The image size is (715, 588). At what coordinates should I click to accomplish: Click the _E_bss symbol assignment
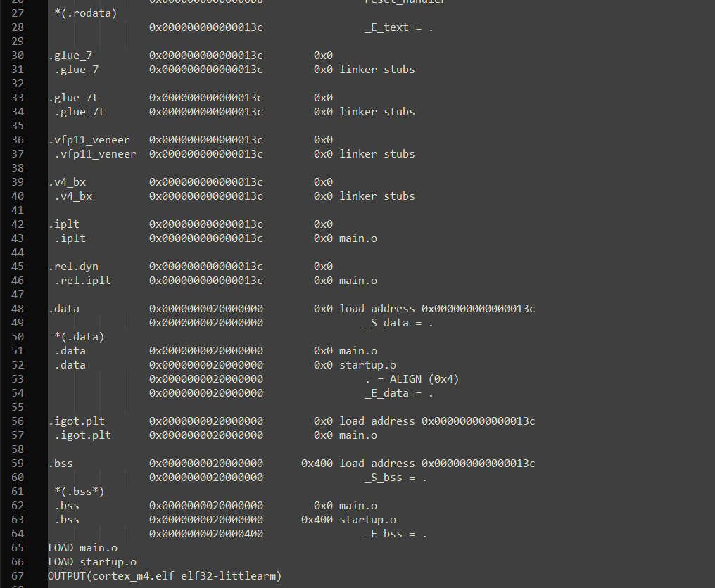396,534
